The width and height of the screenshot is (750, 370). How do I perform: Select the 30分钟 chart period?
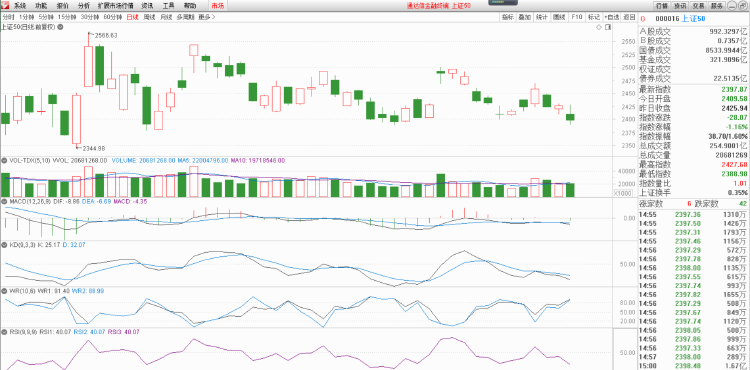click(89, 17)
